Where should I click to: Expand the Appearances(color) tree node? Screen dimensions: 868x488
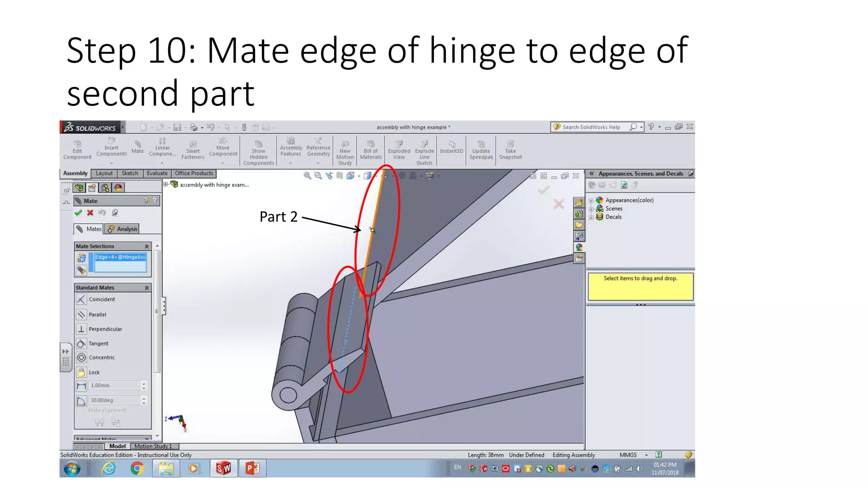(x=591, y=201)
